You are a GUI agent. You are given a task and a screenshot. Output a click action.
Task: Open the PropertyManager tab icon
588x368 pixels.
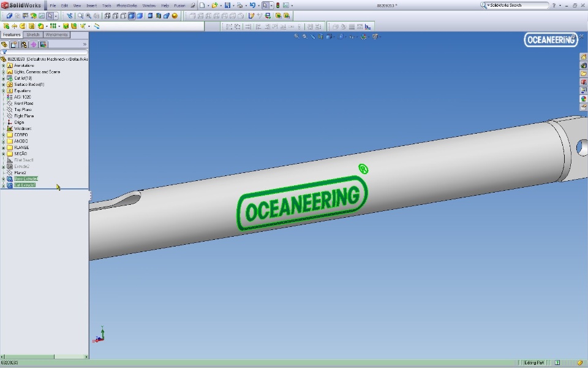(x=14, y=44)
